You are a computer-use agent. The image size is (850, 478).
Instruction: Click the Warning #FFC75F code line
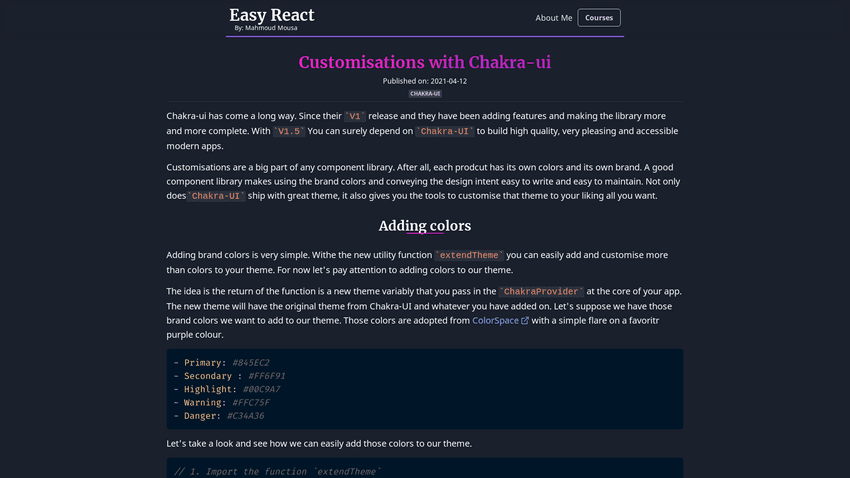pyautogui.click(x=221, y=402)
